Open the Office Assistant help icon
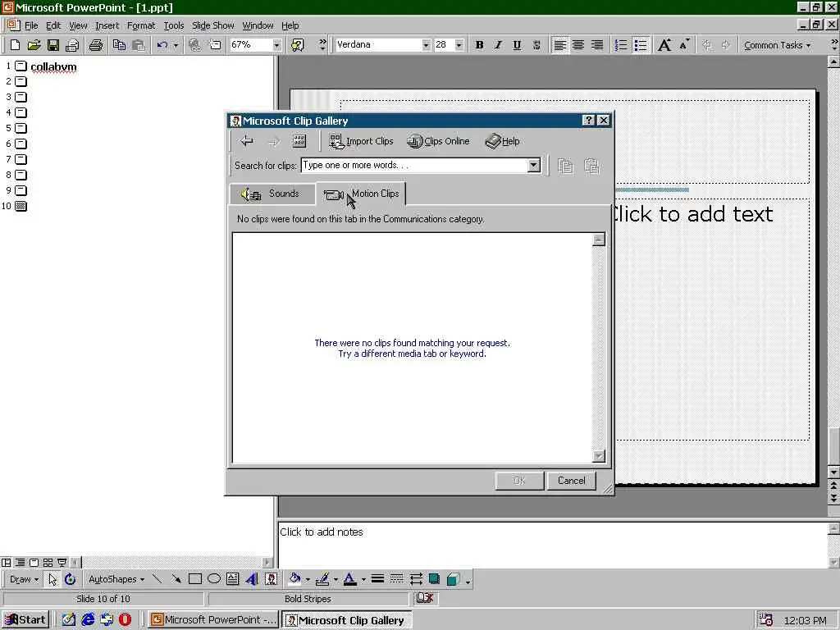 pyautogui.click(x=297, y=45)
